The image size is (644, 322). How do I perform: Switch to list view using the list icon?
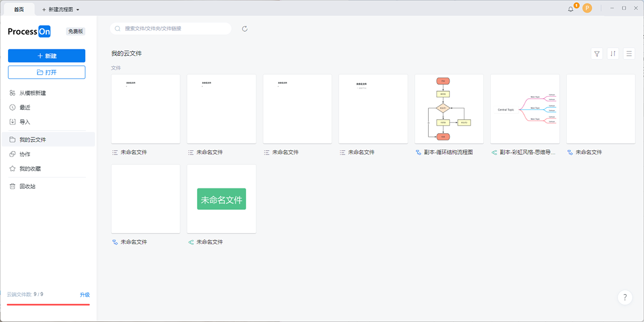[628, 53]
